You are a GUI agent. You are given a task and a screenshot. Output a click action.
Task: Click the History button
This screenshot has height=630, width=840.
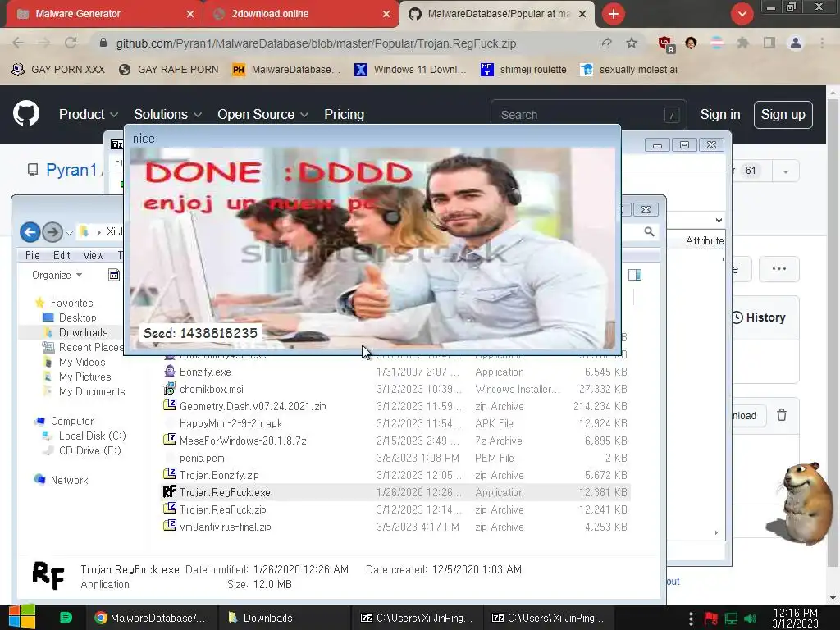tap(759, 317)
